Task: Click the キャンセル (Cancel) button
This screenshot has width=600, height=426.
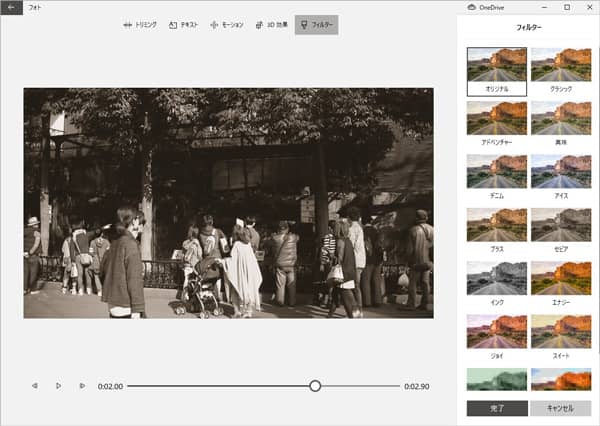Action: click(x=560, y=408)
